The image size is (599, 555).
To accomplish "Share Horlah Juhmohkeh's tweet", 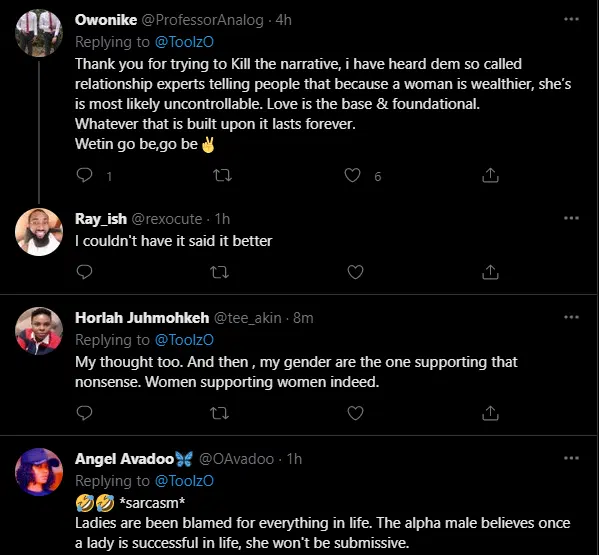I will click(x=491, y=413).
